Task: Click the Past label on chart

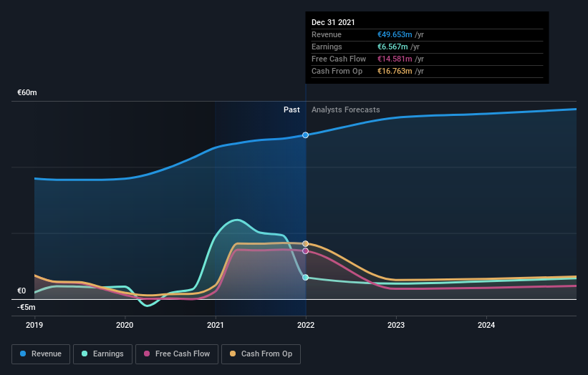Action: point(291,109)
